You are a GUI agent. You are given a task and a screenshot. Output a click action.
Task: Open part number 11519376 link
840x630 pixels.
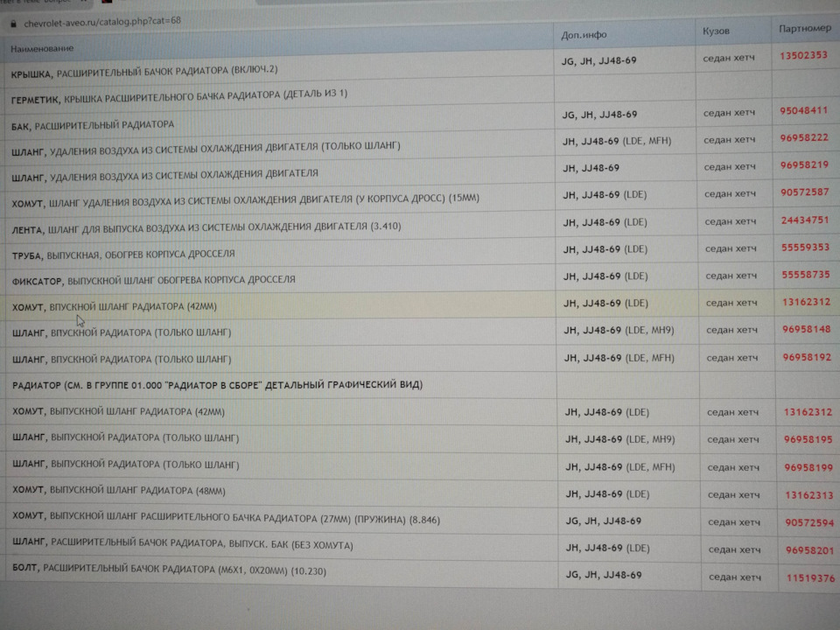coord(810,578)
